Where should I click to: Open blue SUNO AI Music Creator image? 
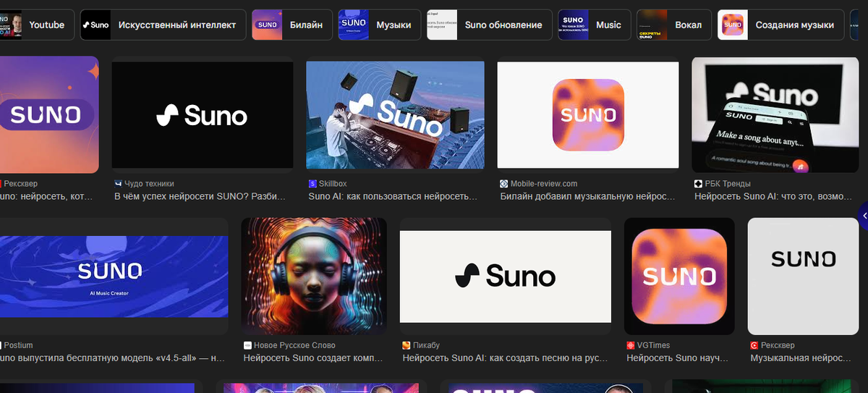(x=114, y=276)
